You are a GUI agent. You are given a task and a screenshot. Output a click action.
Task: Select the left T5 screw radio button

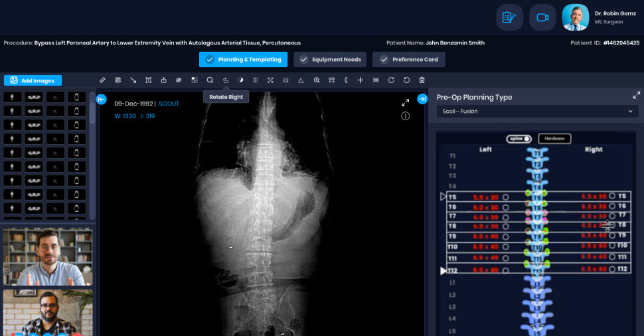point(505,197)
